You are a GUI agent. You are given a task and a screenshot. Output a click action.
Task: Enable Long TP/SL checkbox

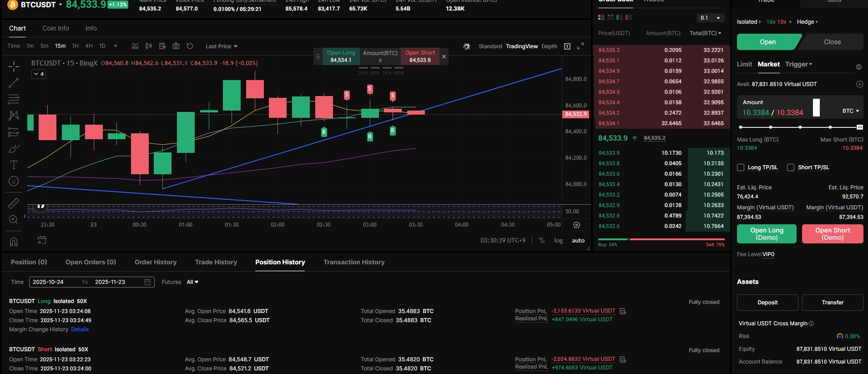741,167
